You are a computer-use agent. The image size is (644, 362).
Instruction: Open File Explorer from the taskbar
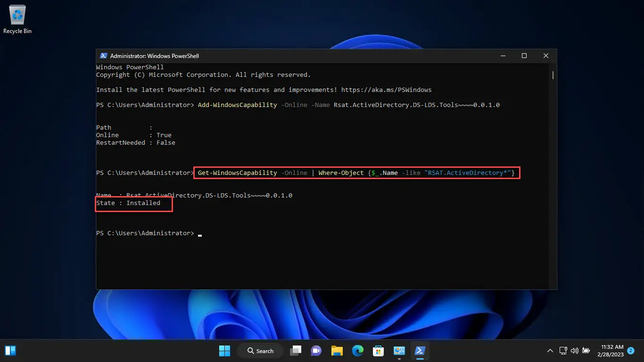(337, 351)
